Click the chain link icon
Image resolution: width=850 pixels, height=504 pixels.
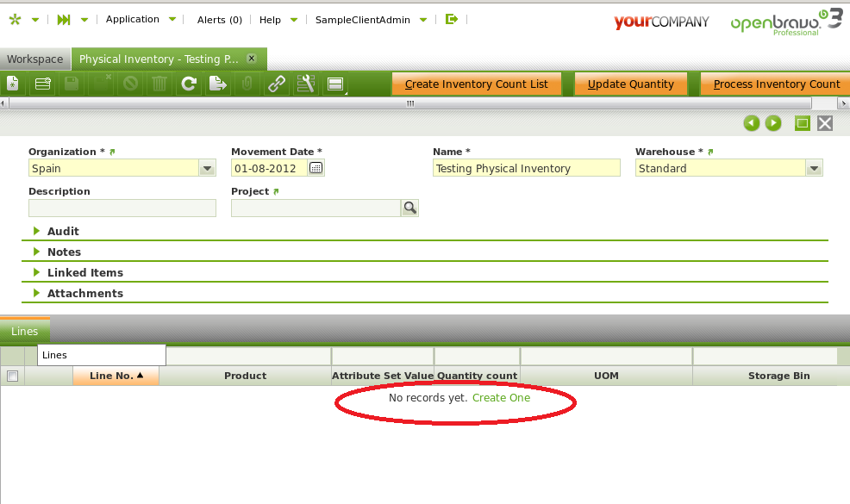point(277,84)
